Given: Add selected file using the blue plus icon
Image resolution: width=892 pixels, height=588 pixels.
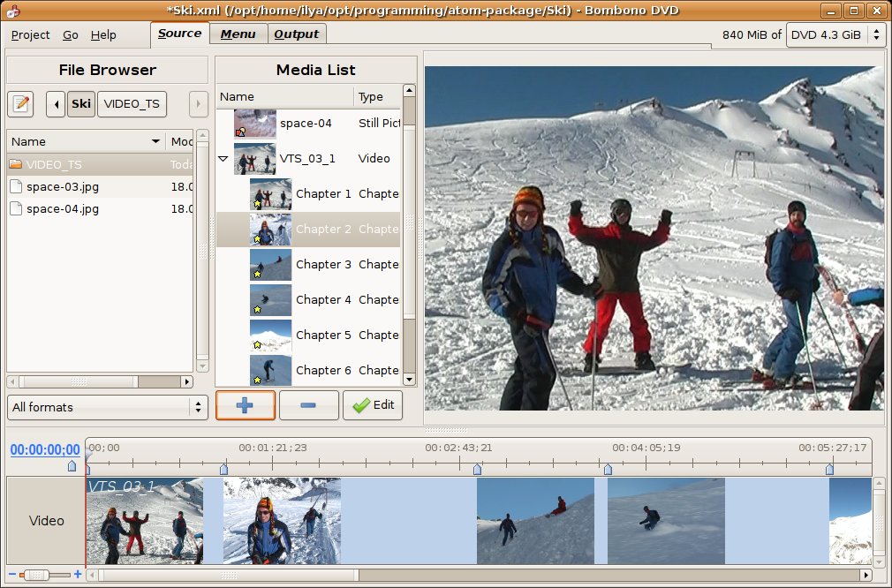Looking at the screenshot, I should (245, 405).
